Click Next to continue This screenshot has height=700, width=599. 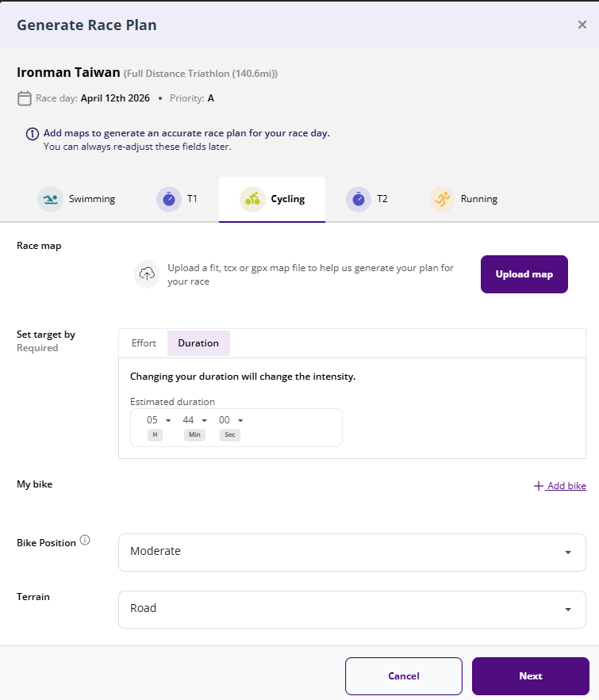coord(531,676)
